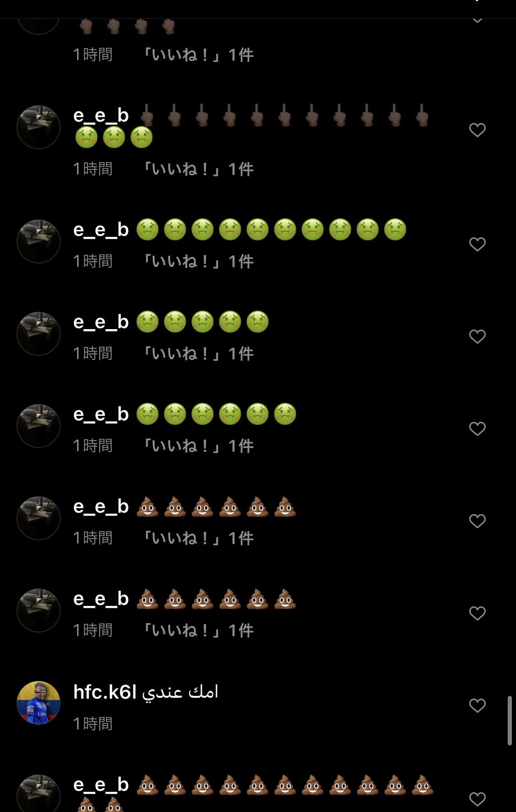View 「いいね！」1件 under five nauseated faces comment
Screen dimensions: 516x812
coord(199,354)
